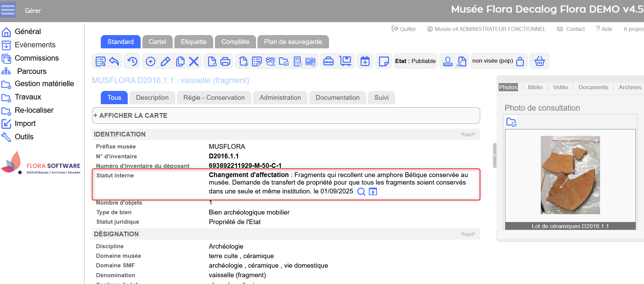Click the history clock icon
644x284 pixels.
pos(132,61)
